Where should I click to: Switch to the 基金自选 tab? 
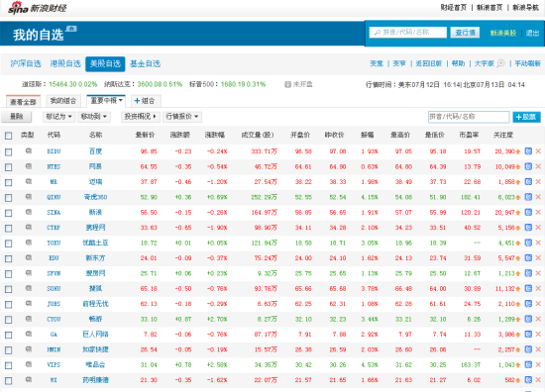tap(145, 63)
